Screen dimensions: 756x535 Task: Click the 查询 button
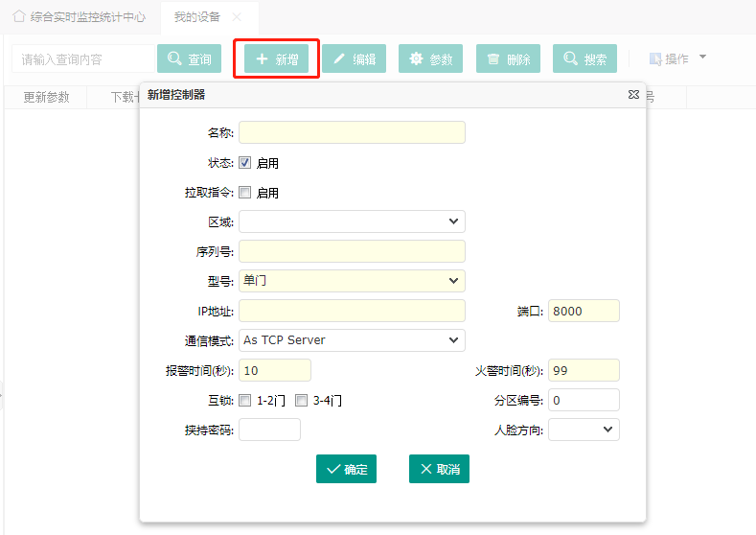[x=189, y=58]
